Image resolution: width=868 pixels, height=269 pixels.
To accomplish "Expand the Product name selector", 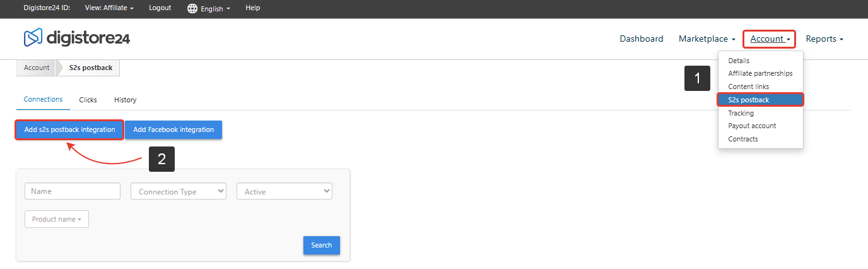I will [x=57, y=219].
